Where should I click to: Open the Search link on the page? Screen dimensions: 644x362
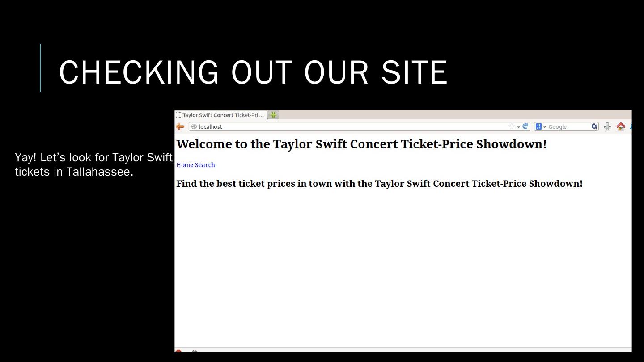click(205, 165)
